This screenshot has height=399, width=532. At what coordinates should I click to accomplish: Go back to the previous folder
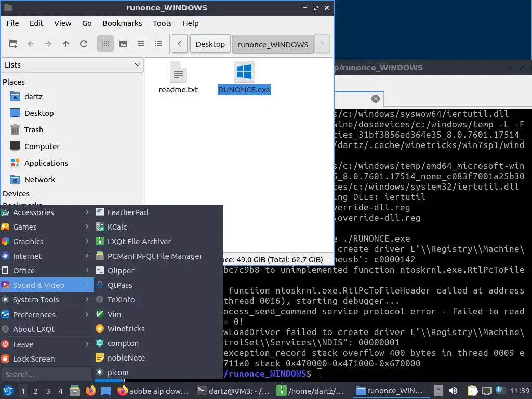31,44
